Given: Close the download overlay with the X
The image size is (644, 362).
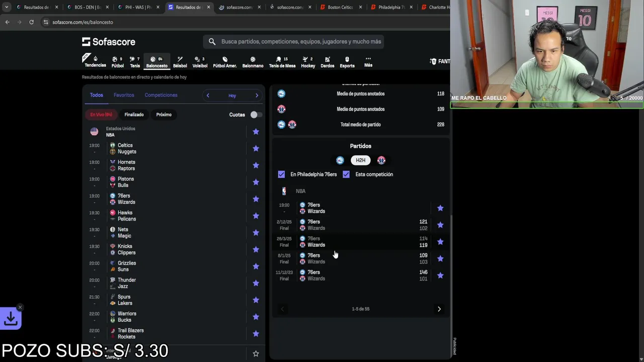Looking at the screenshot, I should (20, 307).
